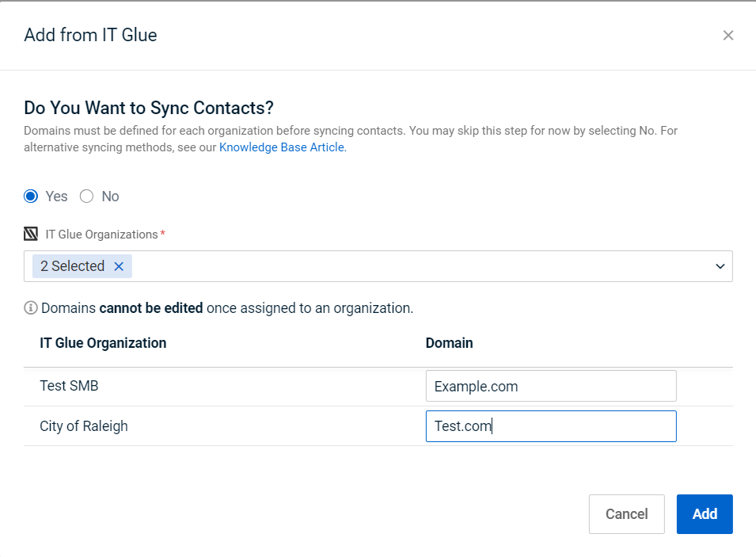This screenshot has width=756, height=557.
Task: Click the IT Glue Organizations field label
Action: tap(102, 235)
